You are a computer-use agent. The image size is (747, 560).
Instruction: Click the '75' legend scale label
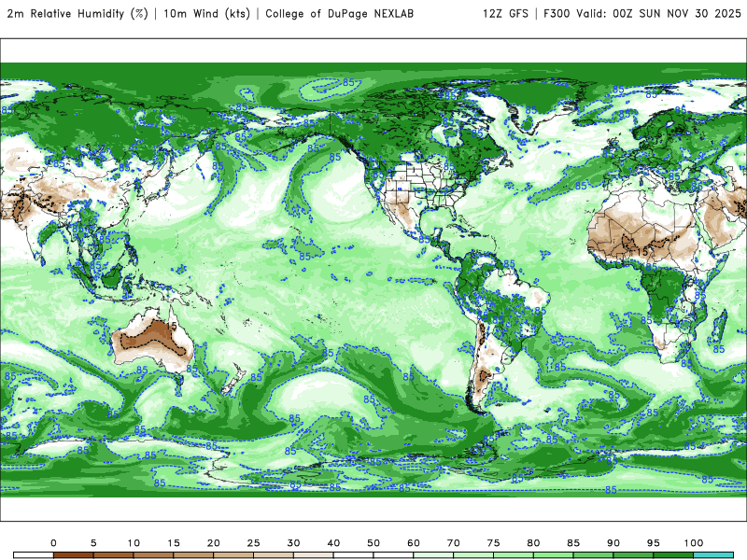tap(494, 543)
